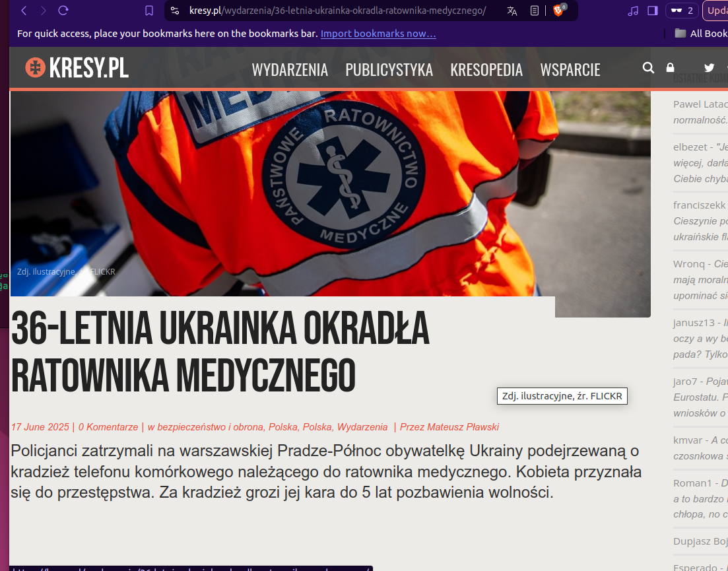Image resolution: width=728 pixels, height=571 pixels.
Task: Open the KRESOPEDIA menu
Action: (486, 70)
